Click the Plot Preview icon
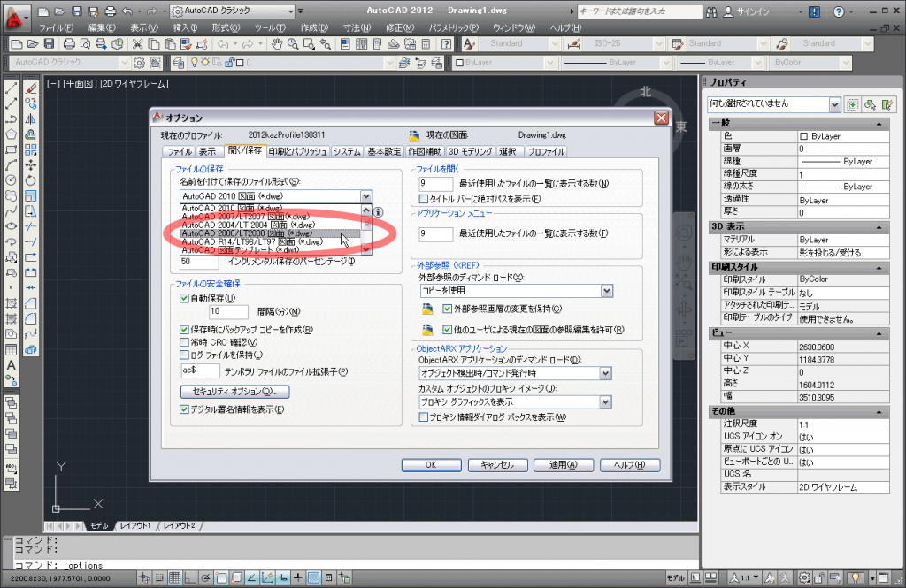 85,44
